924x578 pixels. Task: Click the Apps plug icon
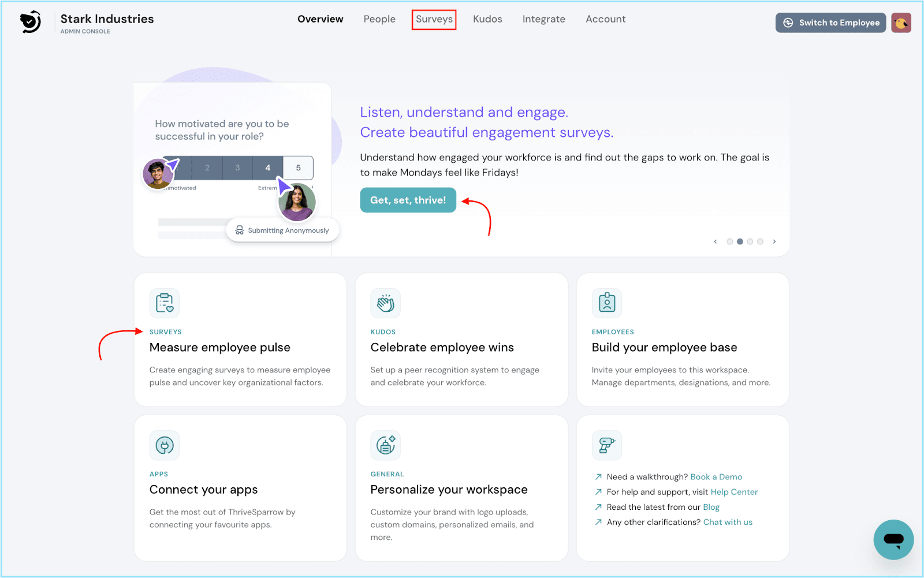pyautogui.click(x=165, y=445)
